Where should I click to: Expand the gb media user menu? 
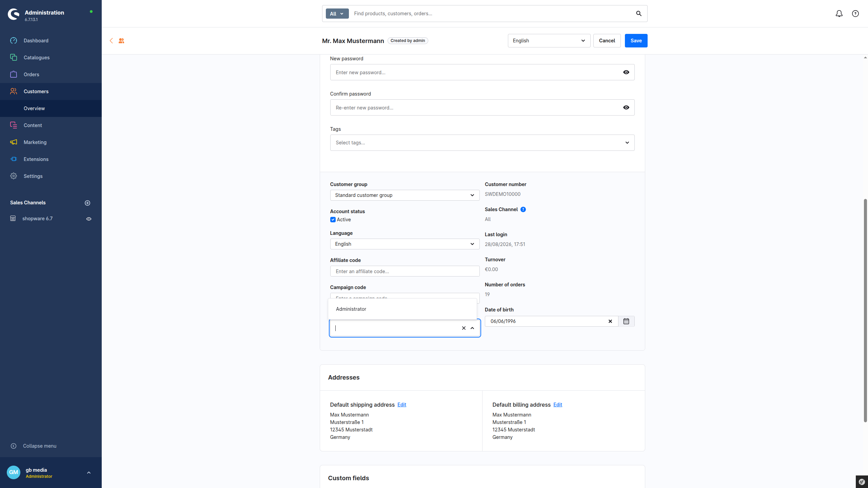click(x=89, y=472)
